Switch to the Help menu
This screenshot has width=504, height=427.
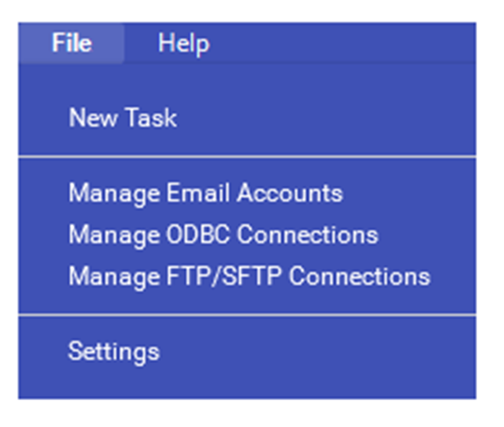[183, 43]
